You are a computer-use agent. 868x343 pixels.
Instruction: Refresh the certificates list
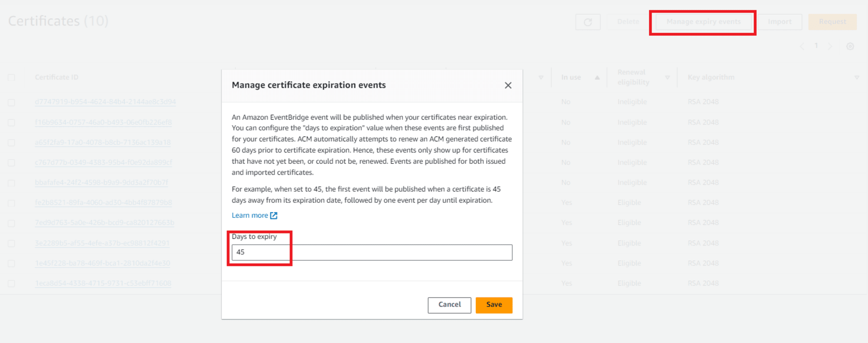pyautogui.click(x=588, y=22)
